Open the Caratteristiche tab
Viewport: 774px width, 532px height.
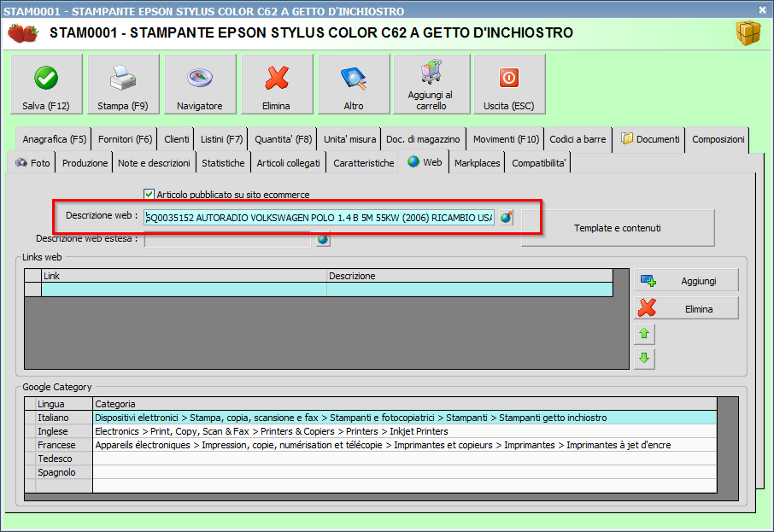[363, 163]
